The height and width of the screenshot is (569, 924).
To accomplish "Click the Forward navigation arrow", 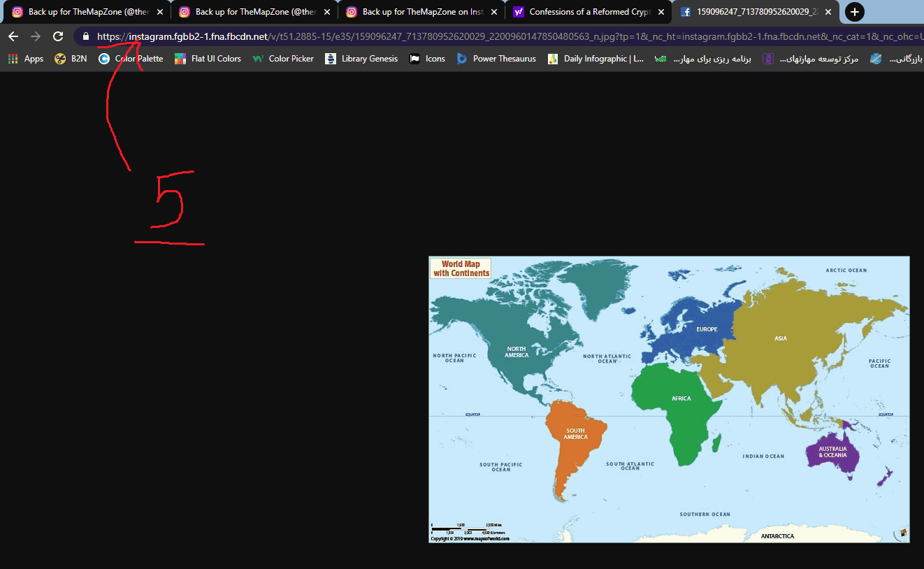I will click(x=36, y=36).
